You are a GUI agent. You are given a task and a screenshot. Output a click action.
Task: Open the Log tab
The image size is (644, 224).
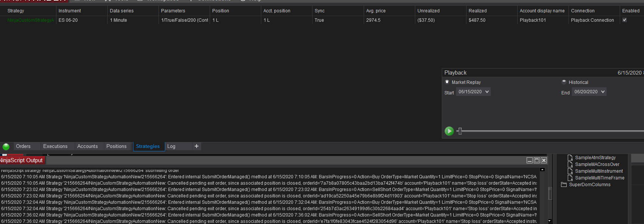tap(171, 146)
